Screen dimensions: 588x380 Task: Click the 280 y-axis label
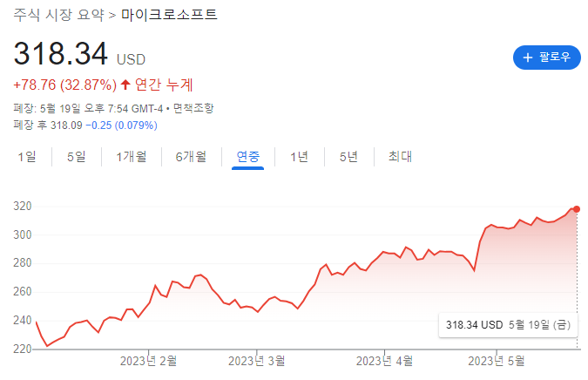pyautogui.click(x=23, y=263)
